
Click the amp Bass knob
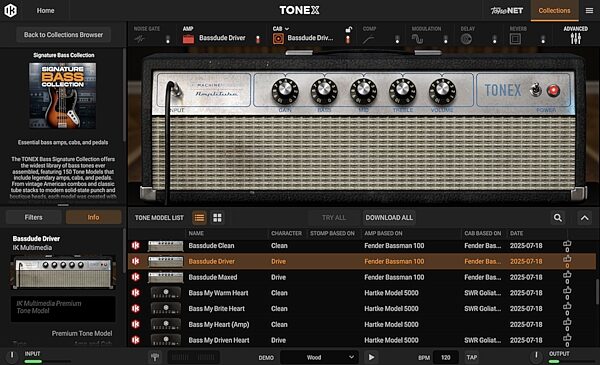(x=324, y=91)
